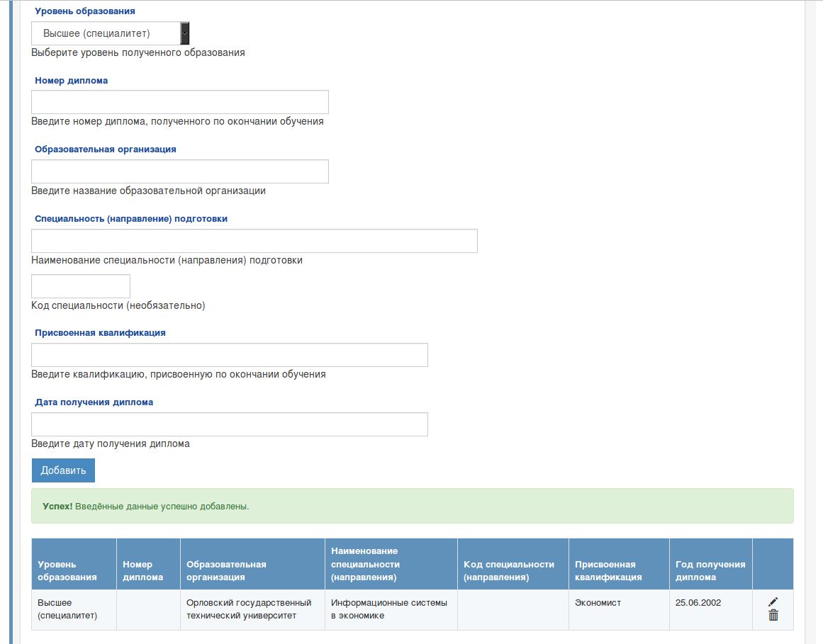
Task: Click the 'Информационные системы в экономике' table cell
Action: pyautogui.click(x=391, y=609)
